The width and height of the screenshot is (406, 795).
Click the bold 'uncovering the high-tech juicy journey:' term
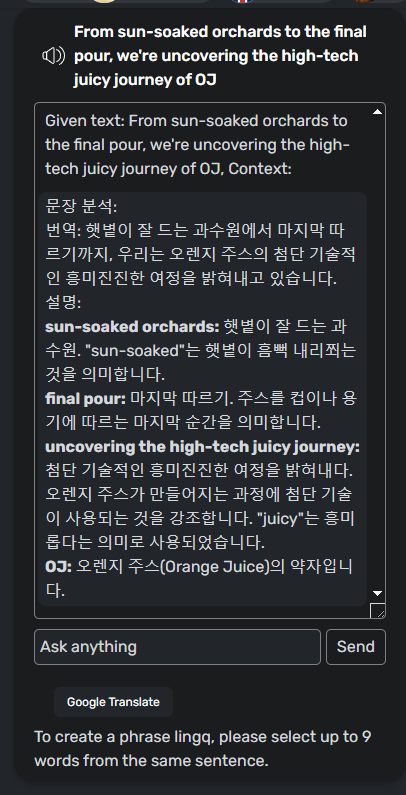pyautogui.click(x=202, y=447)
